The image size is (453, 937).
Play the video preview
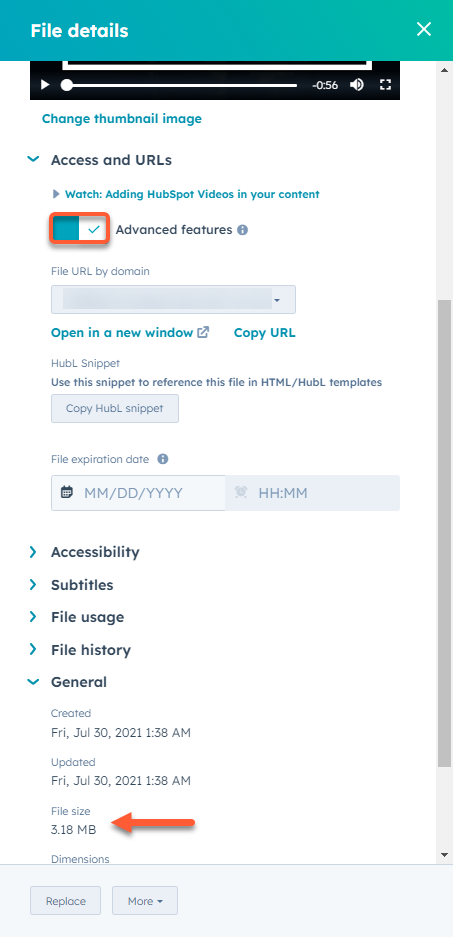click(45, 85)
